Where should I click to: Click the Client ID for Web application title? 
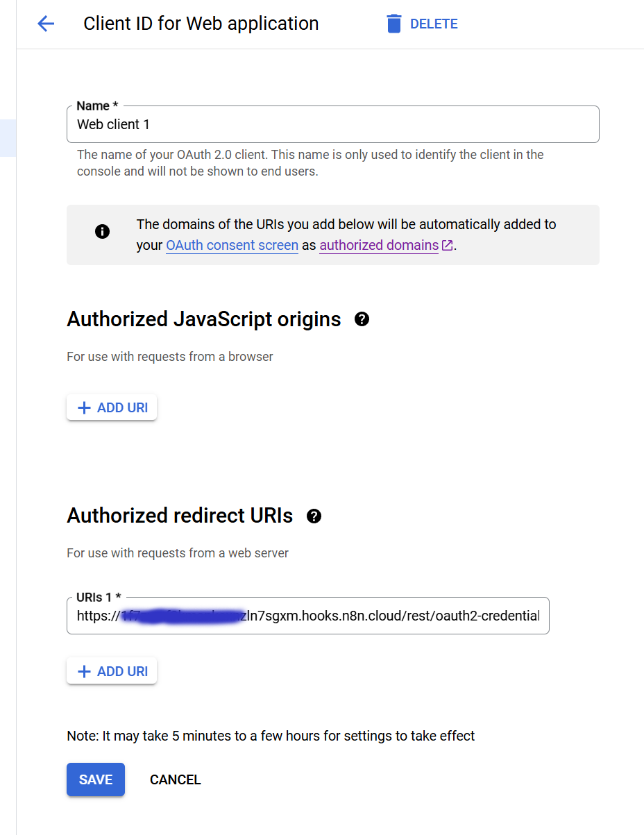tap(201, 24)
